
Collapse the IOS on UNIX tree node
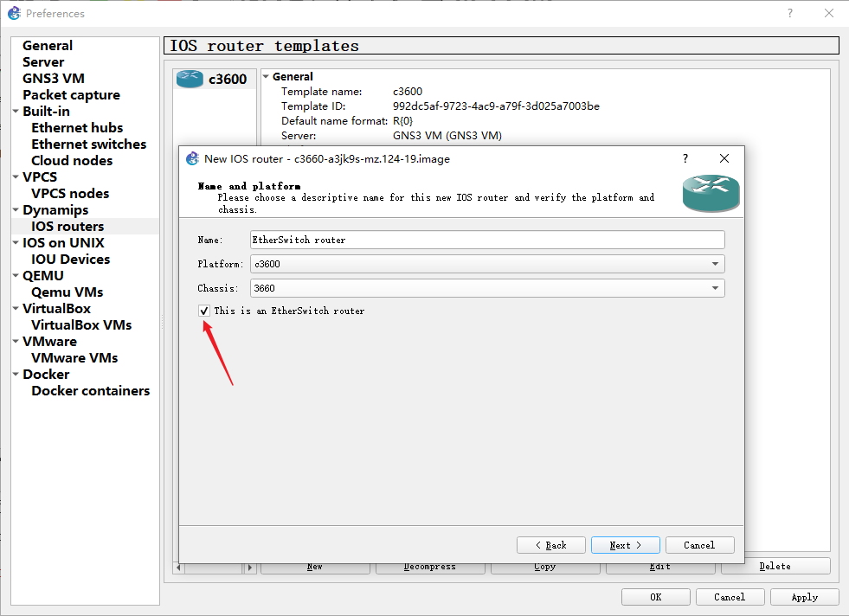[16, 242]
